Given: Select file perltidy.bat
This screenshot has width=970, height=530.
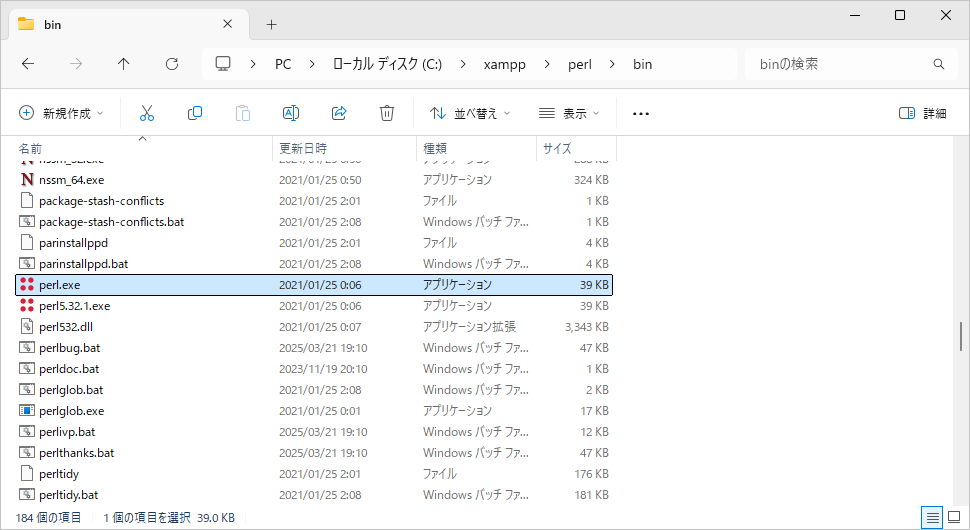Looking at the screenshot, I should point(314,495).
